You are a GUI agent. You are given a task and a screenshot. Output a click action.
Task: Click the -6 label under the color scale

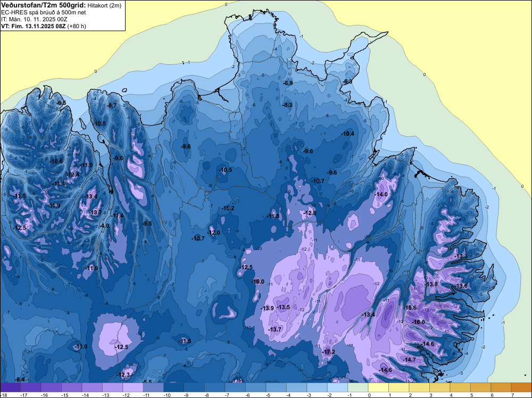(x=248, y=395)
